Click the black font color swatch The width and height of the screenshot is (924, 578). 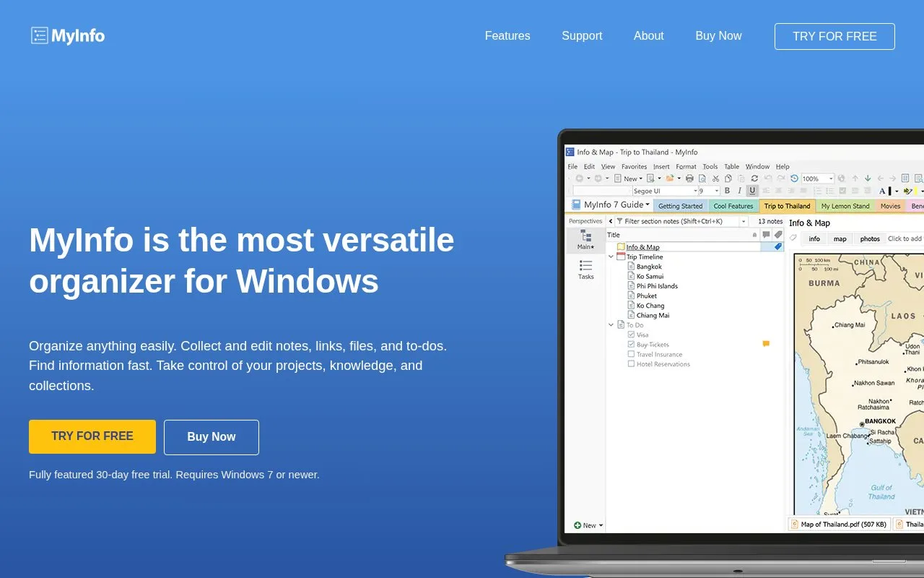click(x=890, y=191)
